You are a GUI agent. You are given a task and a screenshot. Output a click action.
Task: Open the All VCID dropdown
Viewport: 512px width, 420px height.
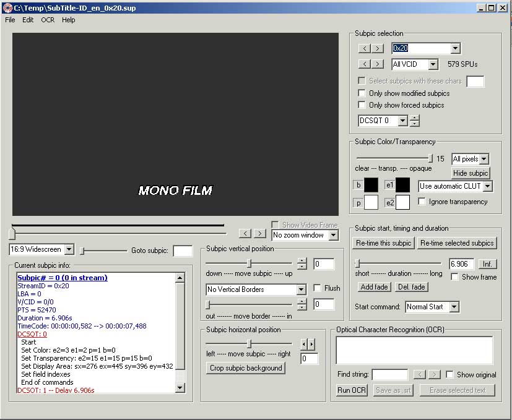pos(433,64)
